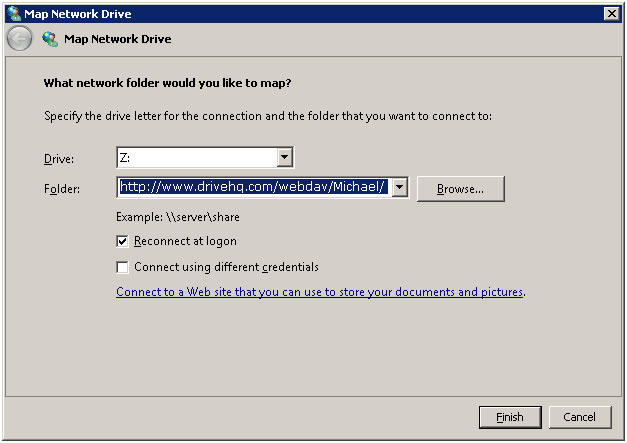Click the Folder path text field

point(253,187)
